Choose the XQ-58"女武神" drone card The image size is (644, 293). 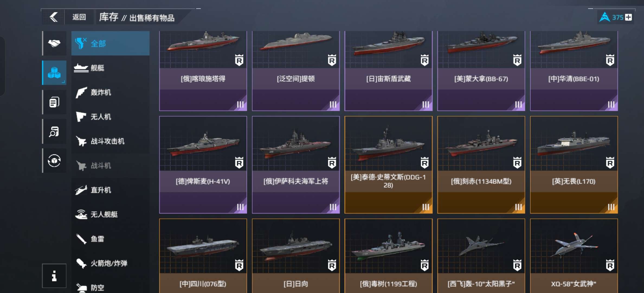click(574, 256)
